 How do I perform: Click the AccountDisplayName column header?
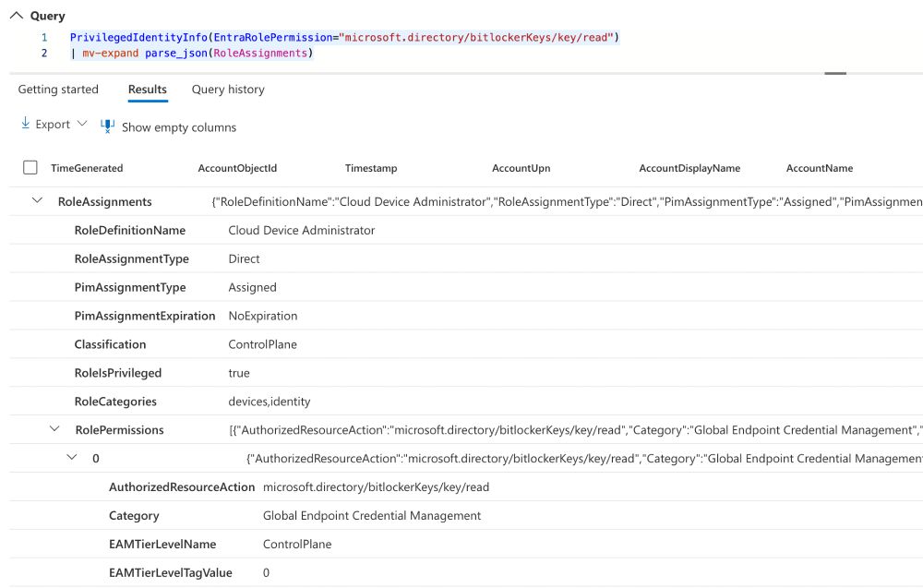click(689, 168)
